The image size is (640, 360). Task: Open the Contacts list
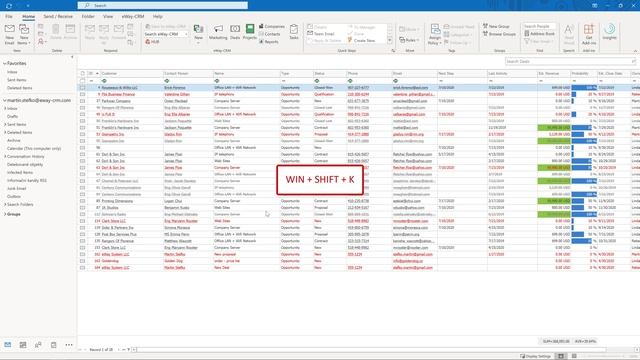tap(269, 34)
